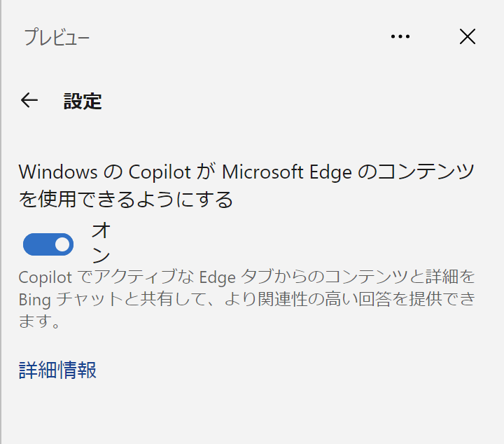504x444 pixels.
Task: Turn off the Edge content sharing toggle
Action: [48, 244]
